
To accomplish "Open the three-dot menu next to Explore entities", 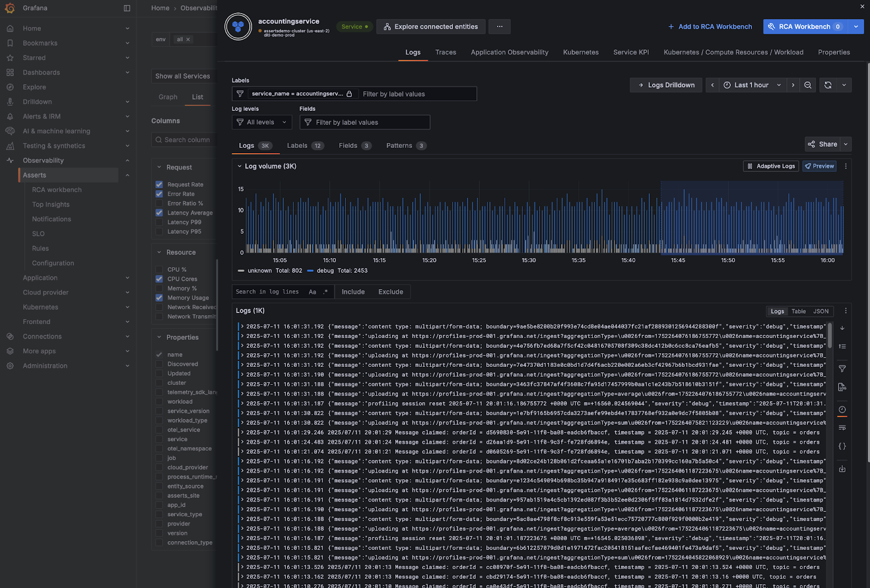I will 499,27.
